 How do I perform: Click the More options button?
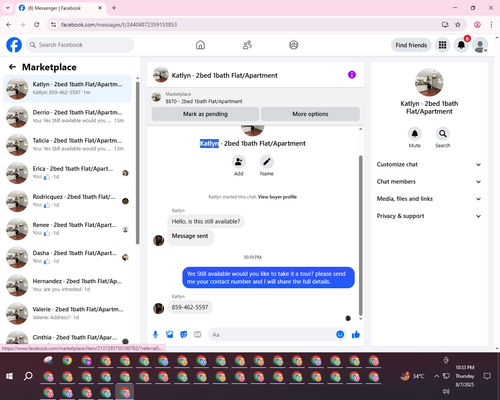tap(310, 114)
